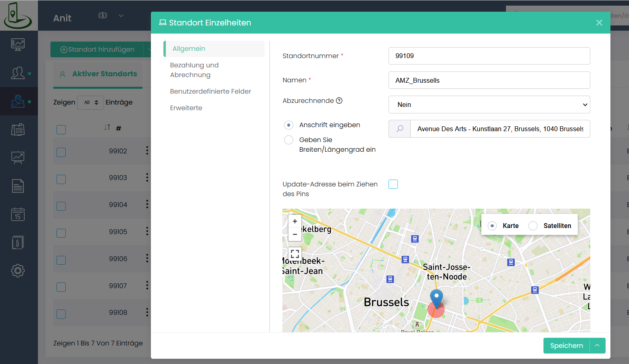Open the Abzurechnende dropdown showing Nein
The width and height of the screenshot is (629, 364).
489,105
